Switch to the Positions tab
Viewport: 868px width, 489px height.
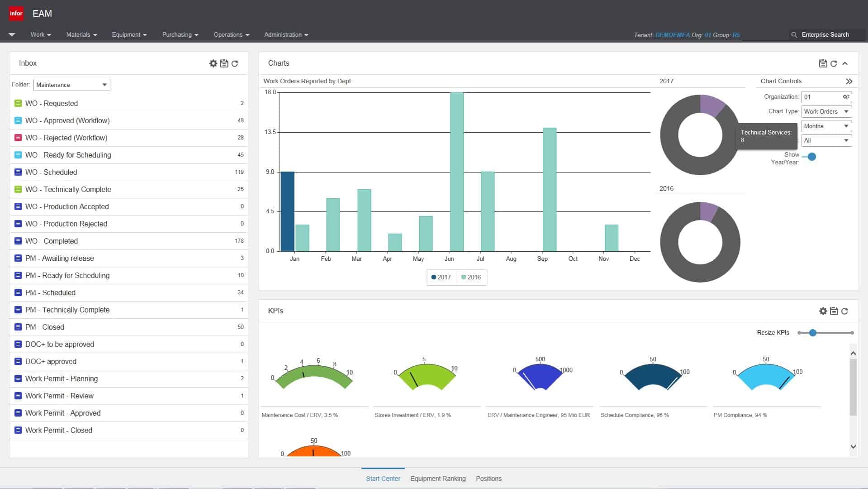coord(489,479)
